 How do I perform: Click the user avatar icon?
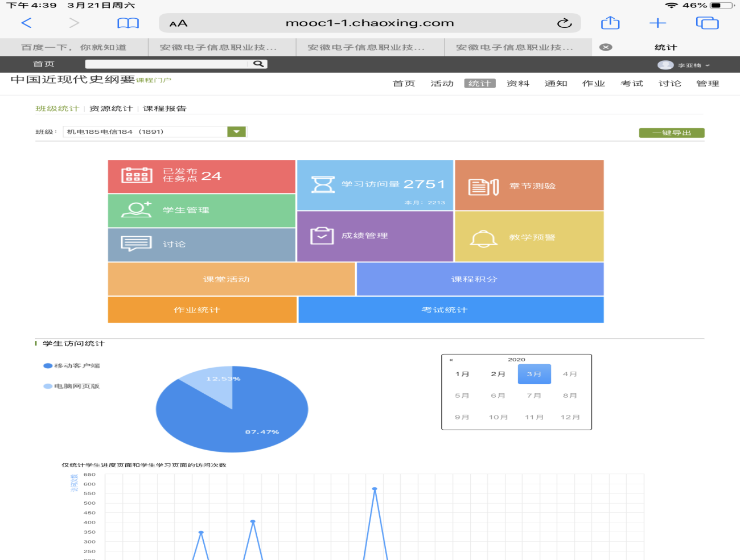[665, 65]
